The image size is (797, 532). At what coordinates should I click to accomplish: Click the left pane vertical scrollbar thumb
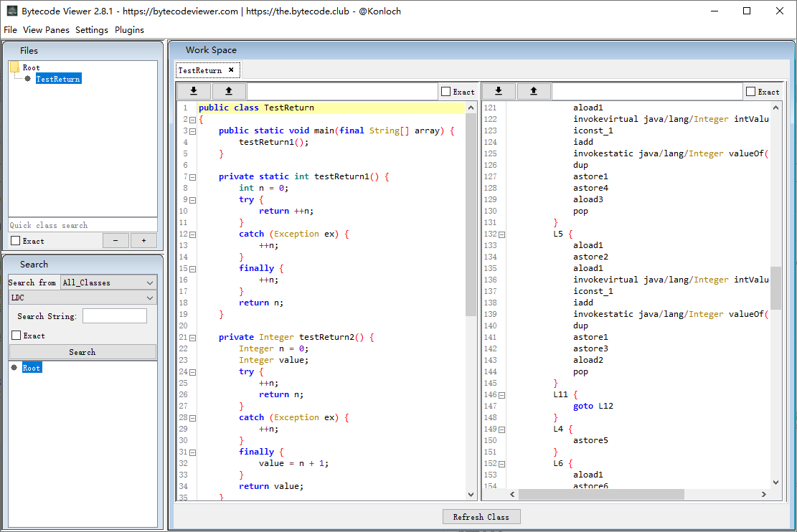pyautogui.click(x=471, y=214)
